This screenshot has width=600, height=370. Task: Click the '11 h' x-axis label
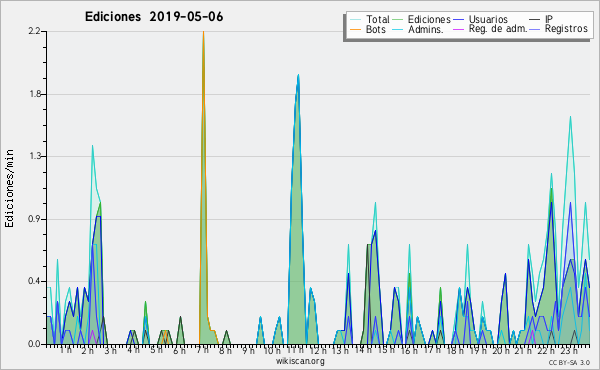(x=295, y=350)
